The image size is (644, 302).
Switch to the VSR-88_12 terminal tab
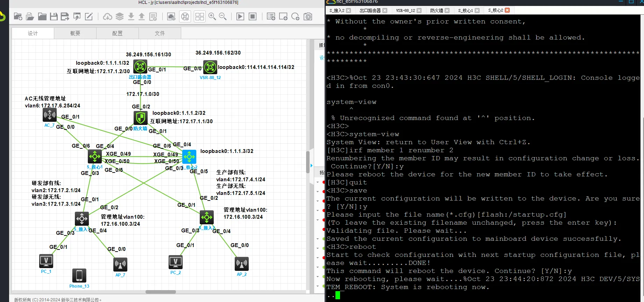coord(405,10)
